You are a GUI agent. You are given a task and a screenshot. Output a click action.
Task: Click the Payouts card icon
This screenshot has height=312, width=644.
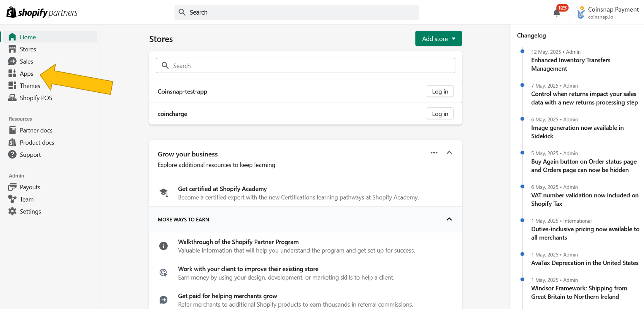[12, 187]
